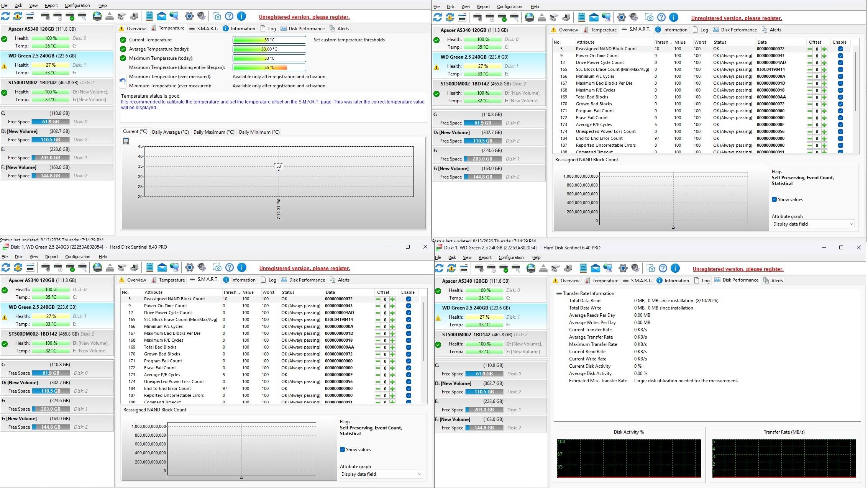Viewport: 868px width, 488px height.
Task: Open Attribute graph dropdown in bottom-left window
Action: pyautogui.click(x=381, y=474)
